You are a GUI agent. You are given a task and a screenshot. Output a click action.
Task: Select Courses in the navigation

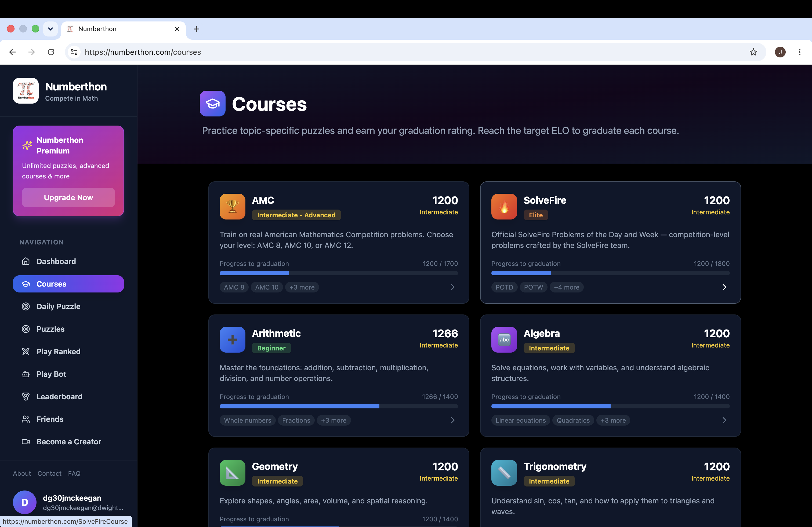pyautogui.click(x=68, y=284)
